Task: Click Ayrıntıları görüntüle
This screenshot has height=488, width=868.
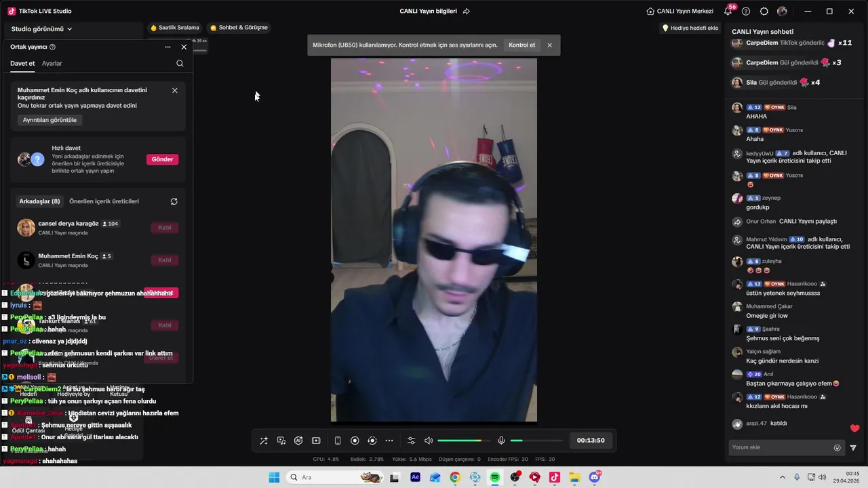Action: 50,120
